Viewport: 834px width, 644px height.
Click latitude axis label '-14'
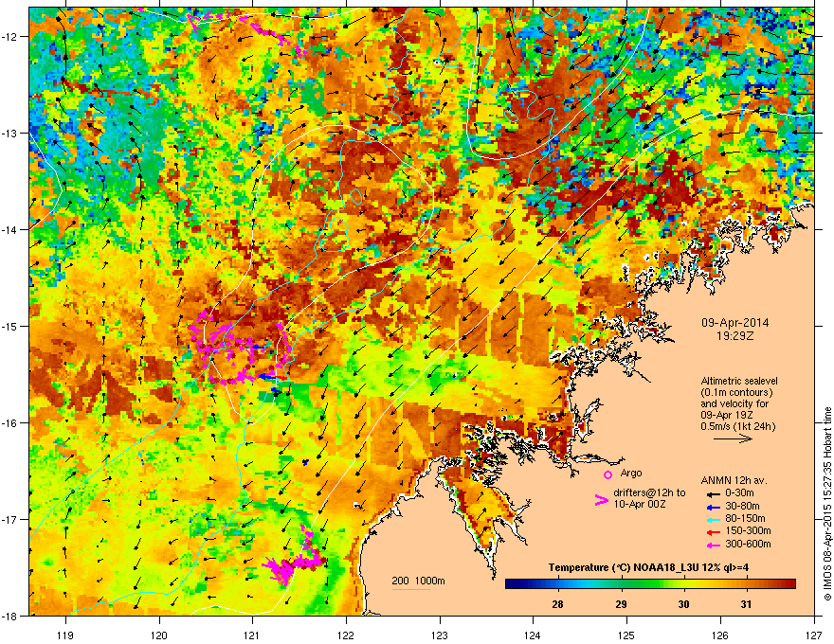pos(9,230)
